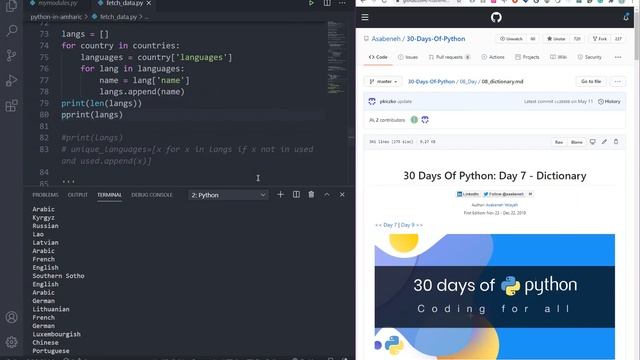Viewport: 640px width, 360px height.
Task: Expand more repository tabs ellipsis
Action: pos(618,57)
